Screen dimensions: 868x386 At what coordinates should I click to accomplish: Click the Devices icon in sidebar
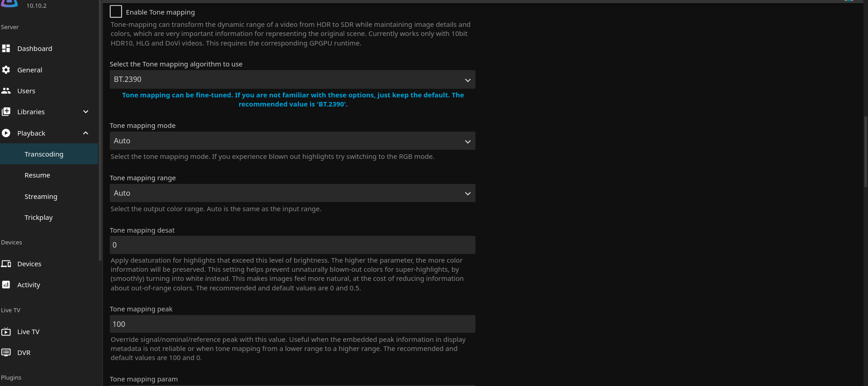(x=6, y=264)
